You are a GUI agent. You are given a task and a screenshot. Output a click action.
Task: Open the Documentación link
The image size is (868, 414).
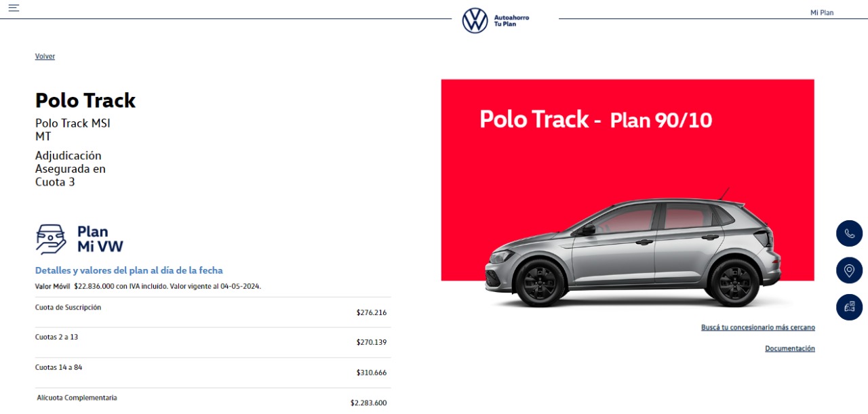coord(789,348)
